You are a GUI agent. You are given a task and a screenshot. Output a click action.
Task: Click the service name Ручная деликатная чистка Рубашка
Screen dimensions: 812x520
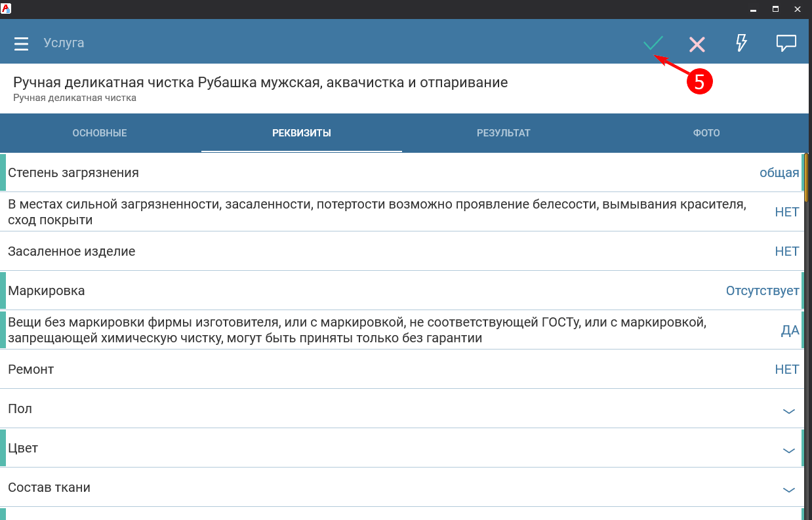[260, 83]
